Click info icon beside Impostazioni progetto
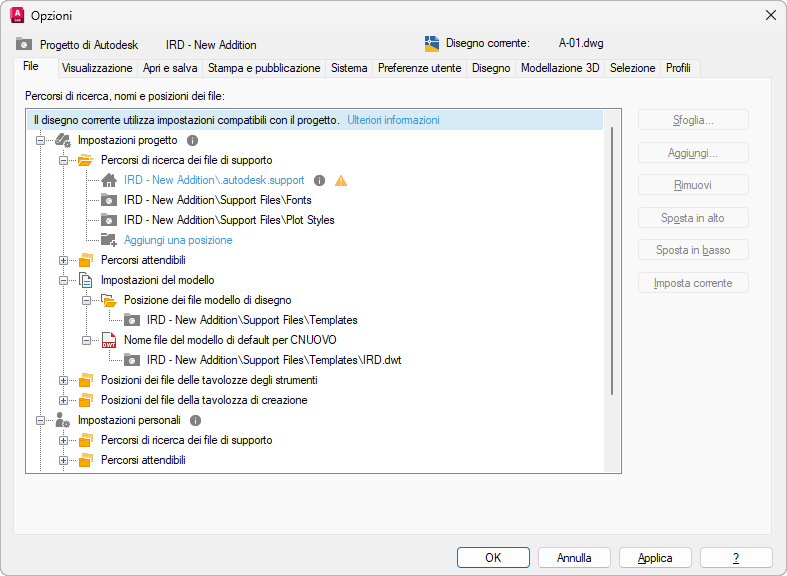The width and height of the screenshot is (787, 576). tap(192, 140)
